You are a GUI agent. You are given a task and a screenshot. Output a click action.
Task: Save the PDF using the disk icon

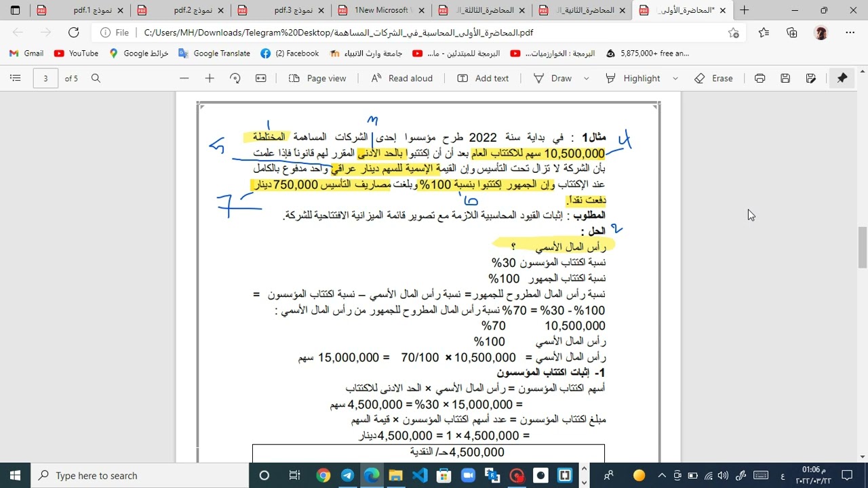(x=785, y=79)
